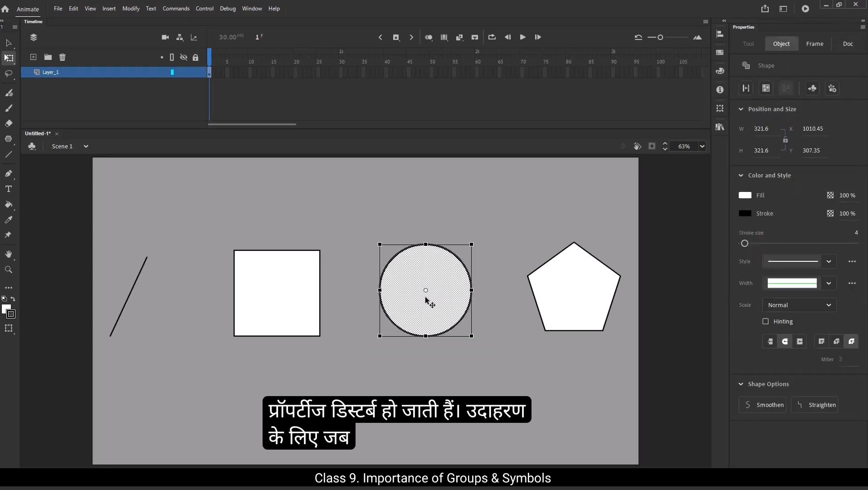
Task: Select the Line tool
Action: pos(8,154)
